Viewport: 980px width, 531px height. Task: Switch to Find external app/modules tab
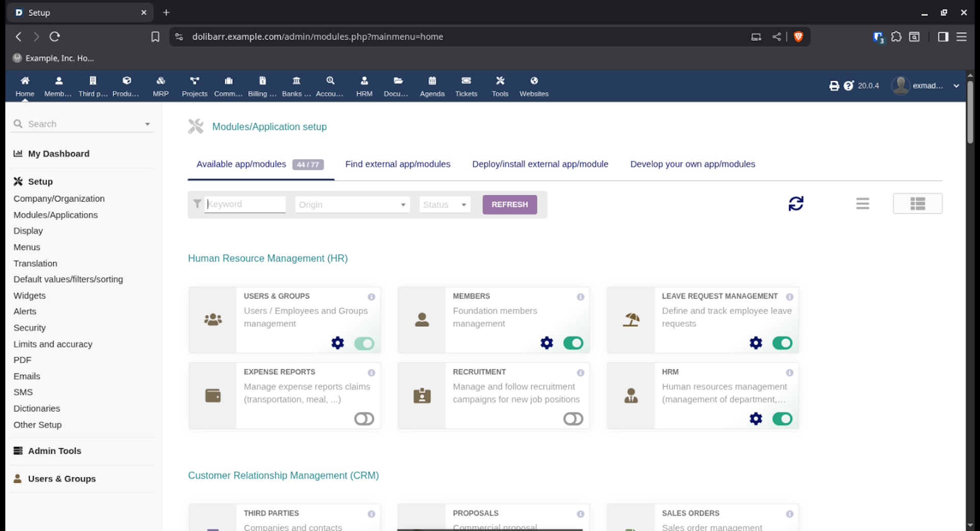pyautogui.click(x=398, y=164)
